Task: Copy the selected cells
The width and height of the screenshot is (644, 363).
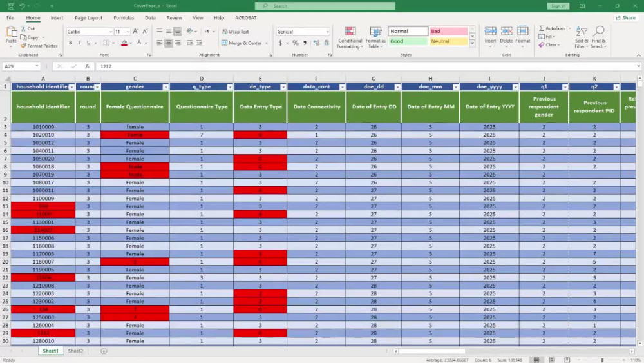Action: coord(30,37)
